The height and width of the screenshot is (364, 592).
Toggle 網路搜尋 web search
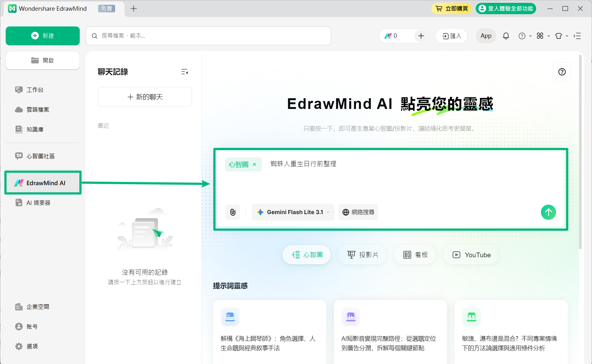(x=358, y=212)
